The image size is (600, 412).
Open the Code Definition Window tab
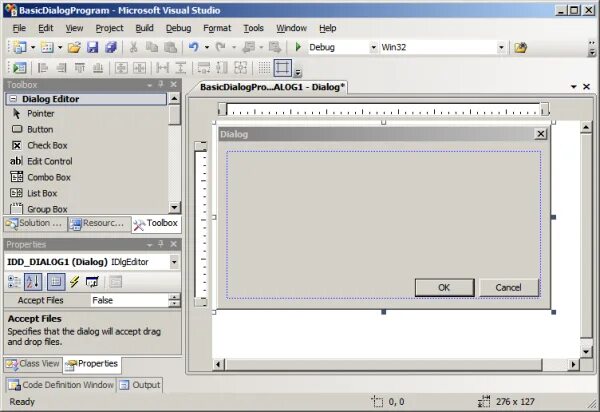point(62,385)
